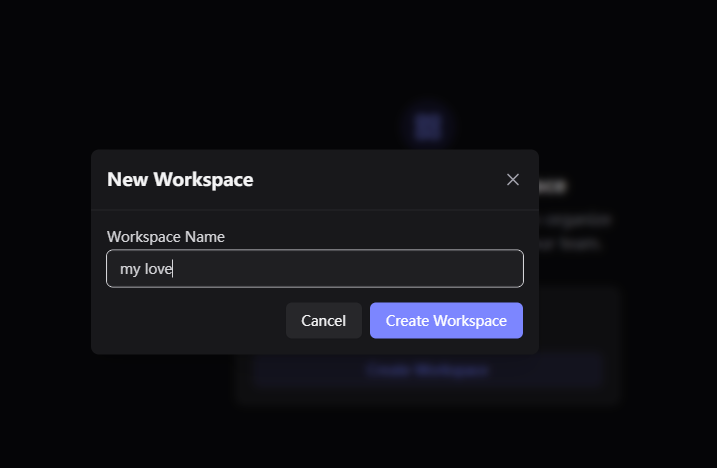The image size is (717, 468).
Task: Cancel the new workspace dialog
Action: click(324, 321)
